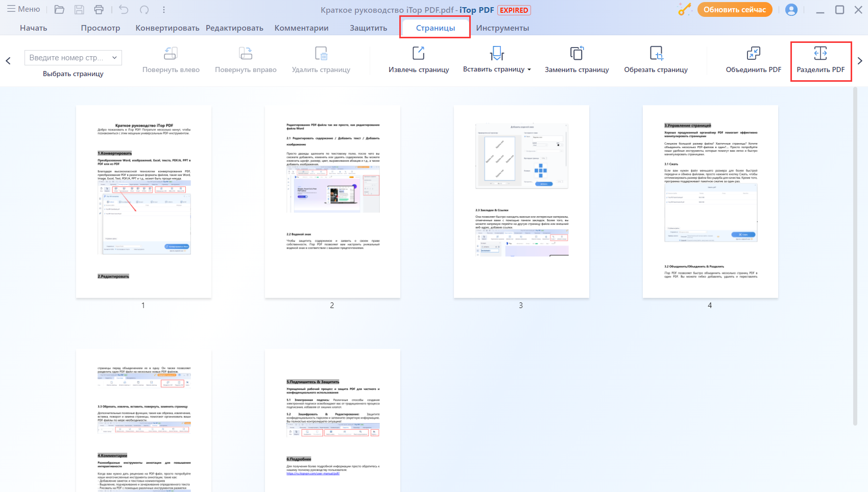Open the user account avatar
The height and width of the screenshot is (492, 868).
coord(791,10)
